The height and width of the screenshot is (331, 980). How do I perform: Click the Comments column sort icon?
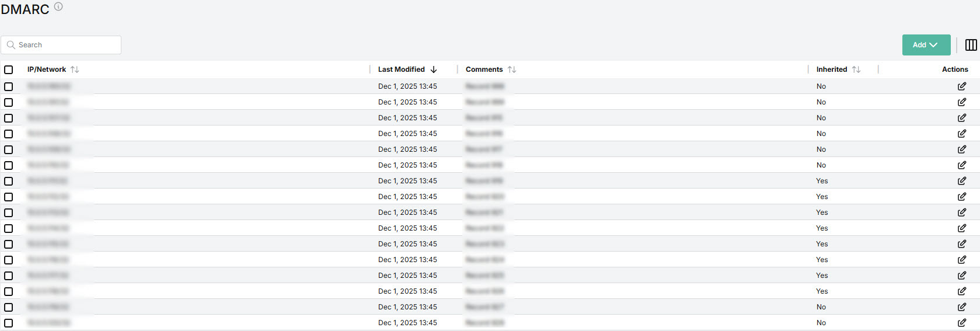[x=512, y=69]
